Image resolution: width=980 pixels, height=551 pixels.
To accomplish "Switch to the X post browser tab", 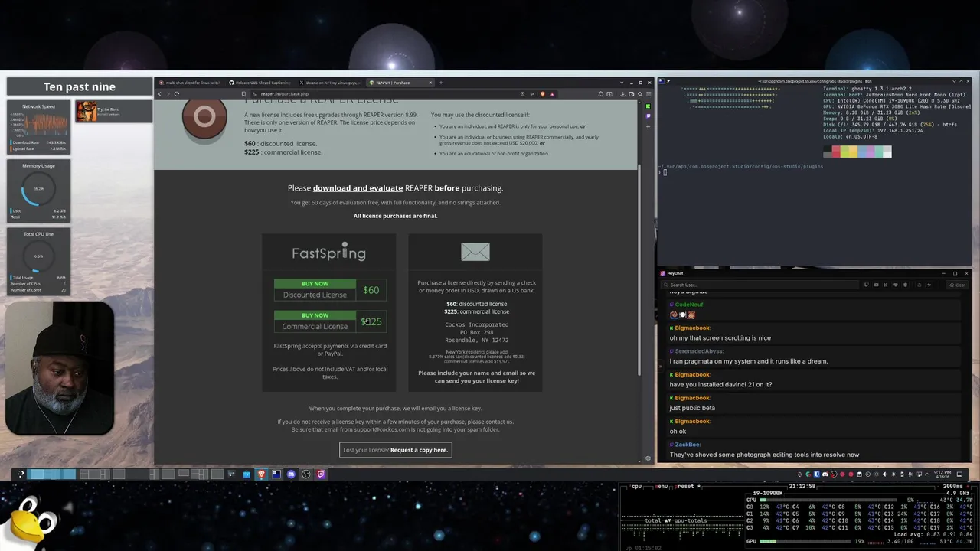I will [331, 83].
